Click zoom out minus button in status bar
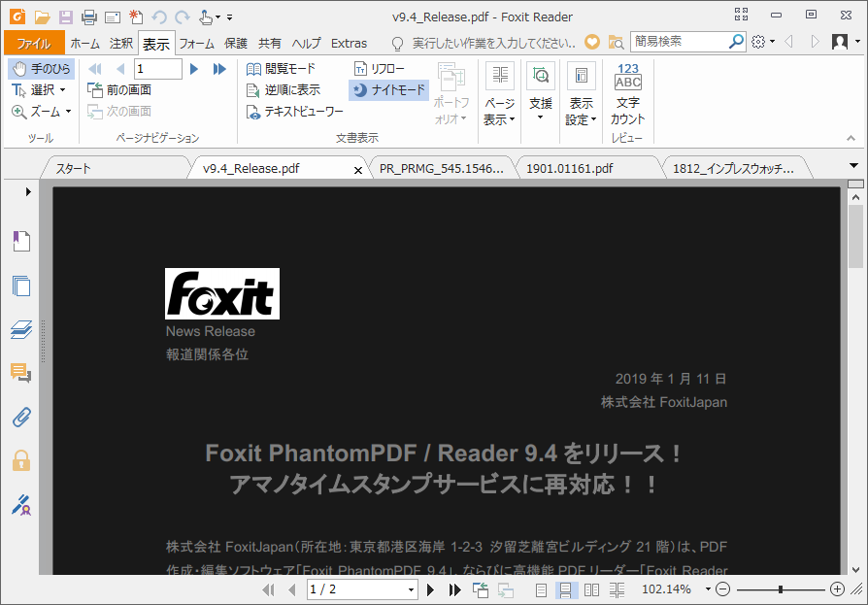Screen dimensions: 868x605 722,589
